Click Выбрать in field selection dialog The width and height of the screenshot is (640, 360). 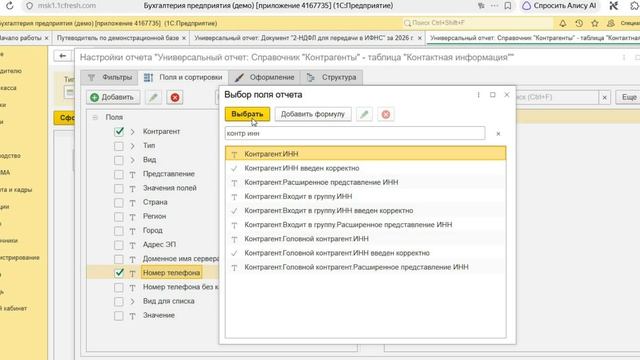tap(247, 114)
